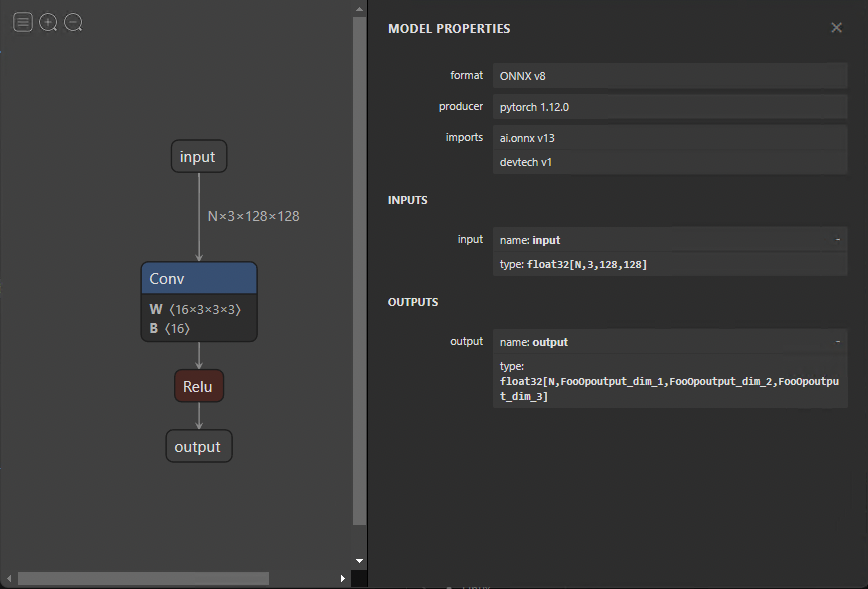Close the Model Properties panel
868x589 pixels.
(836, 28)
